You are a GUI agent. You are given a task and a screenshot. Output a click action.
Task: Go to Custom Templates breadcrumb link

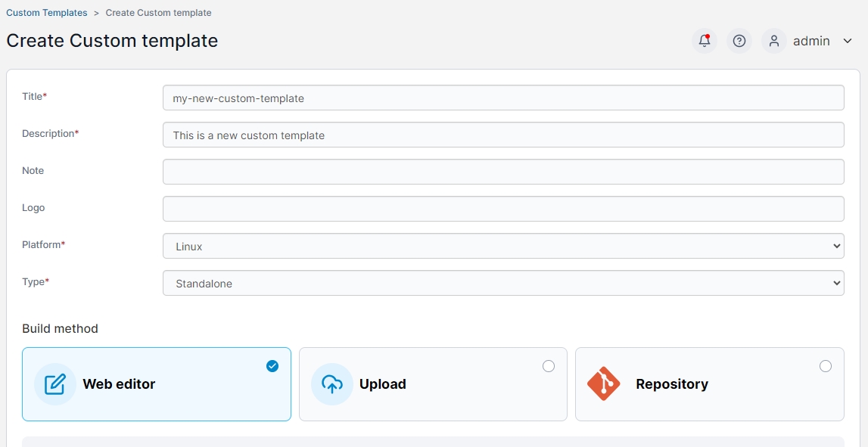coord(47,13)
